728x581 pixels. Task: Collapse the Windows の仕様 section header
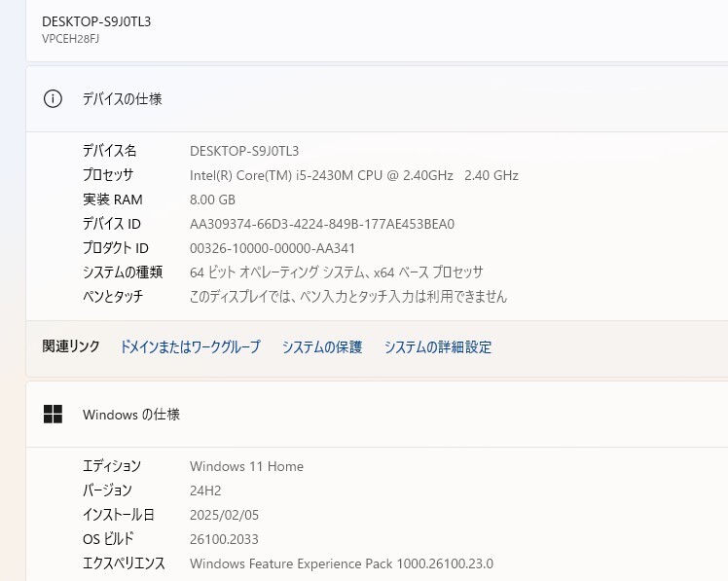pos(377,415)
